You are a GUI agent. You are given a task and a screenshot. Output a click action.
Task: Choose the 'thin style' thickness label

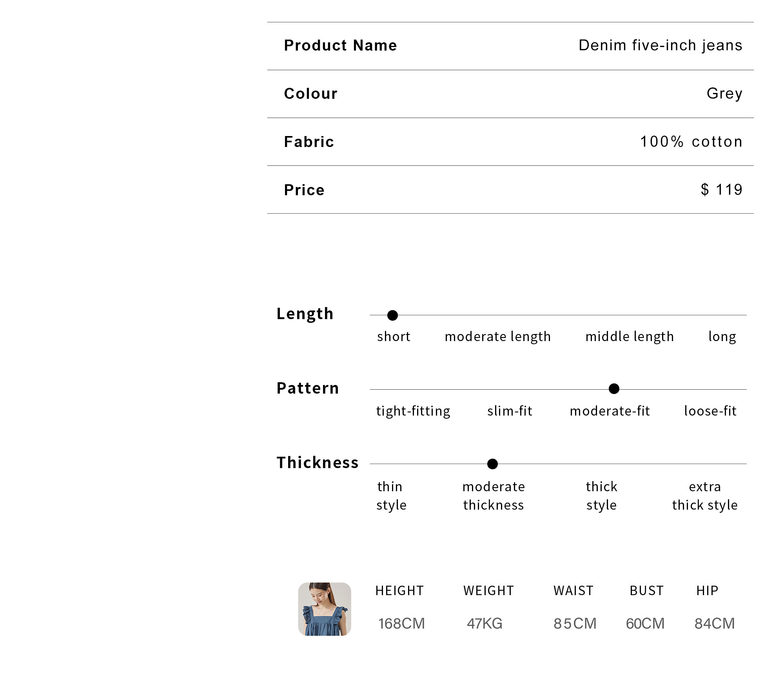click(391, 496)
